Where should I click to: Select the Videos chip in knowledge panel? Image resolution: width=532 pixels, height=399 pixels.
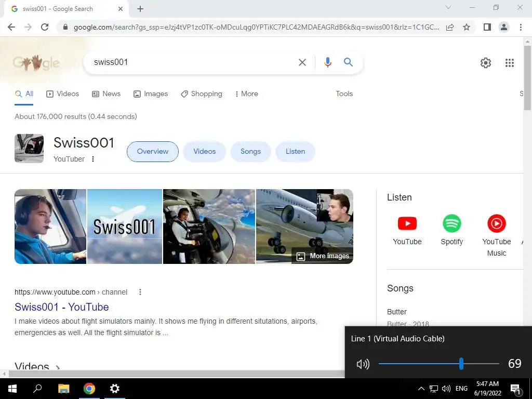204,152
